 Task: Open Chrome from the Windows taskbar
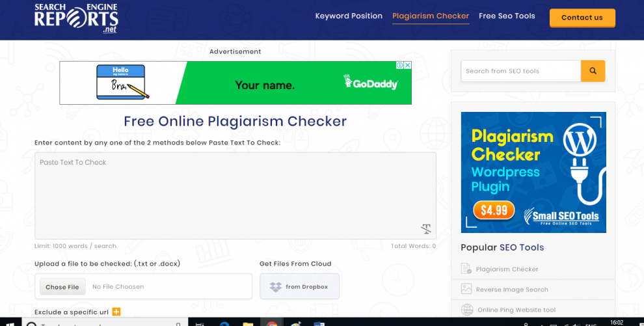click(271, 323)
